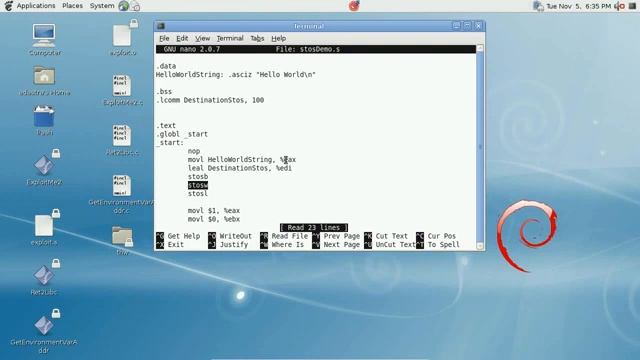Click the clock showing Tue Nov 5
Image resolution: width=640 pixels, height=360 pixels.
tap(578, 6)
